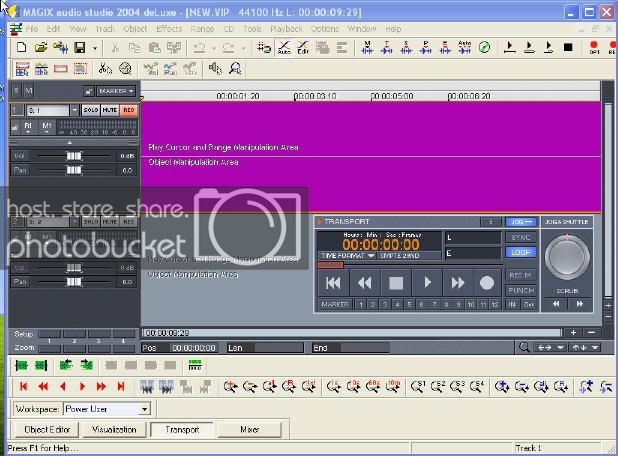The image size is (618, 456).
Task: Toggle REC arm on track 1
Action: [x=128, y=110]
